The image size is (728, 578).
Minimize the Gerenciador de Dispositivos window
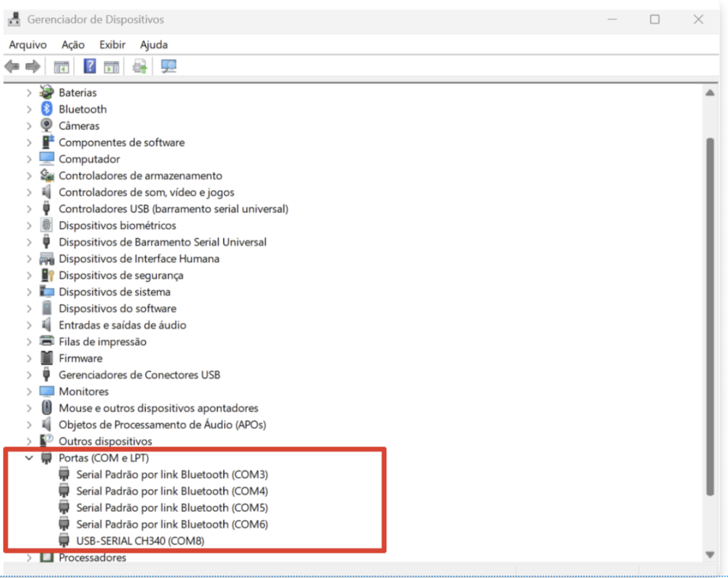[x=612, y=19]
